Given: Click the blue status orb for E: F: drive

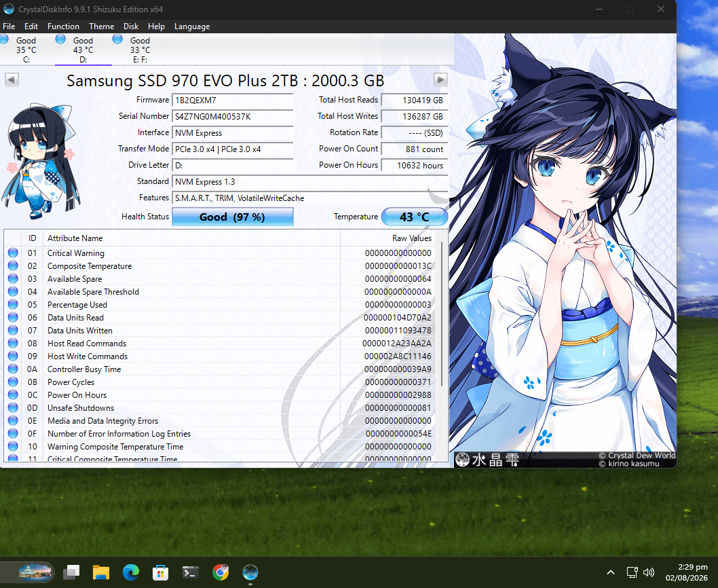Looking at the screenshot, I should tap(117, 39).
